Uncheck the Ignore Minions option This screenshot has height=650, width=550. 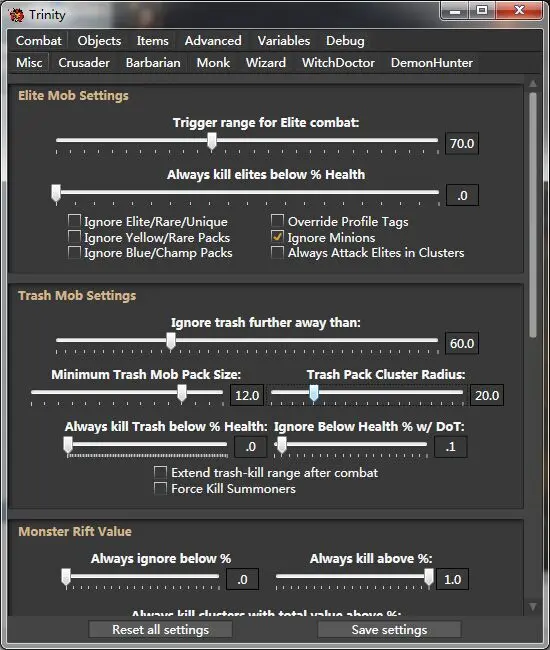click(277, 237)
